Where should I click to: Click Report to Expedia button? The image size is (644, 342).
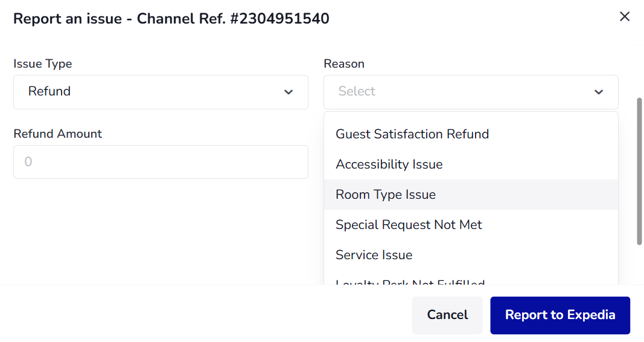[560, 315]
